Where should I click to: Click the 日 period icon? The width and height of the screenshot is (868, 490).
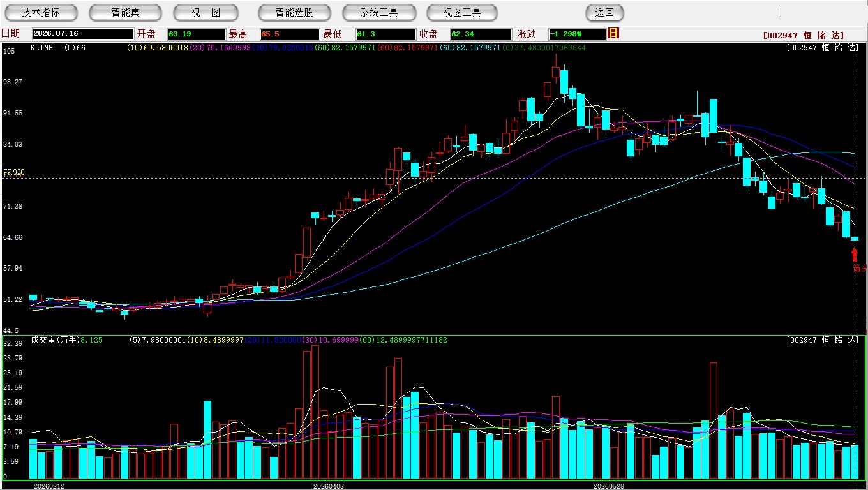pyautogui.click(x=613, y=33)
